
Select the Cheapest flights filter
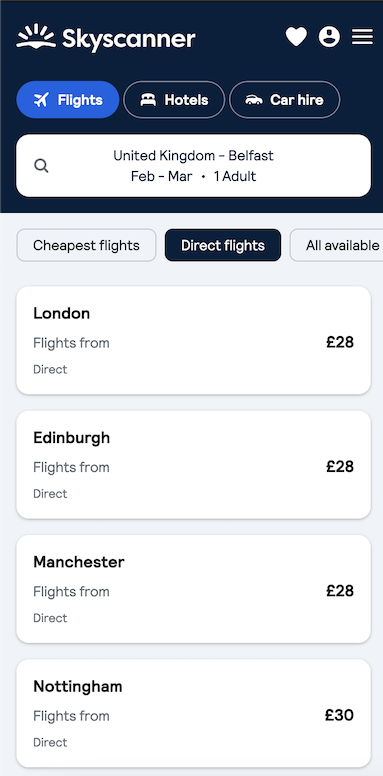click(x=87, y=245)
